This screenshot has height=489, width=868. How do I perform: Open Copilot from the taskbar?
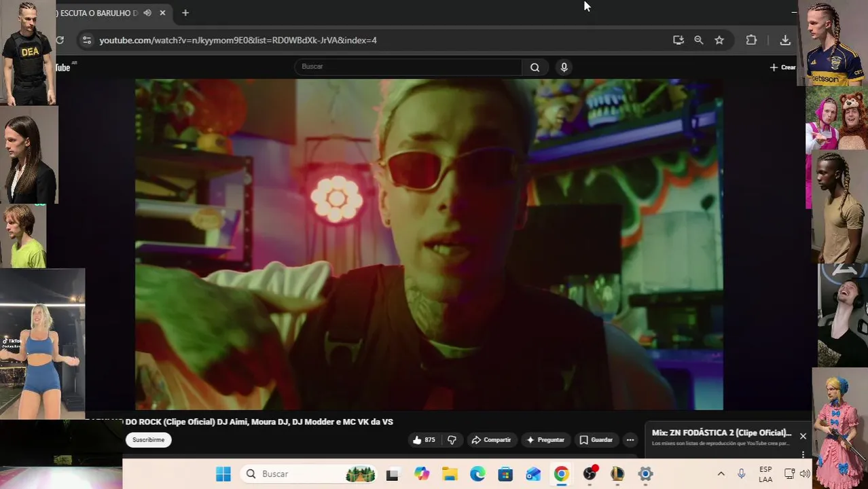(x=422, y=474)
